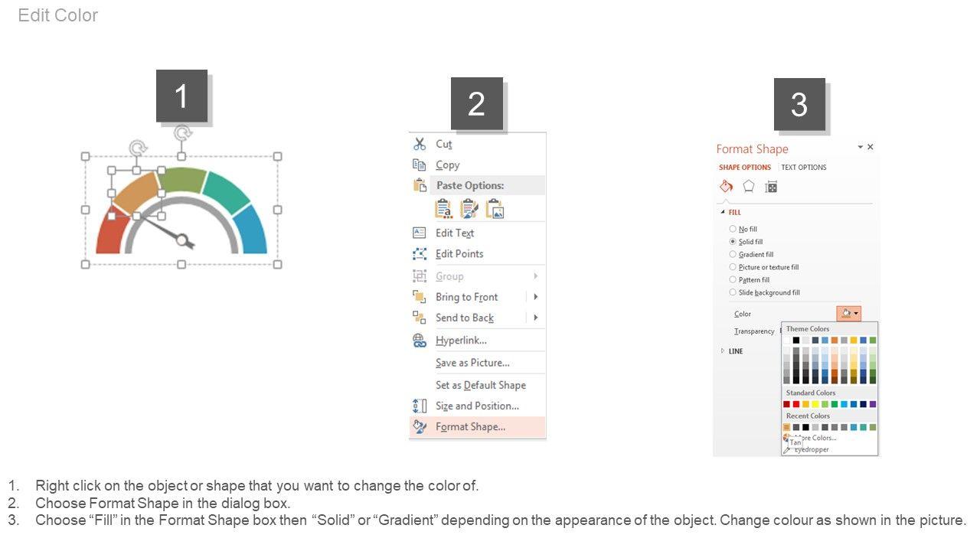Select the No fill radio button
The height and width of the screenshot is (551, 980).
733,229
